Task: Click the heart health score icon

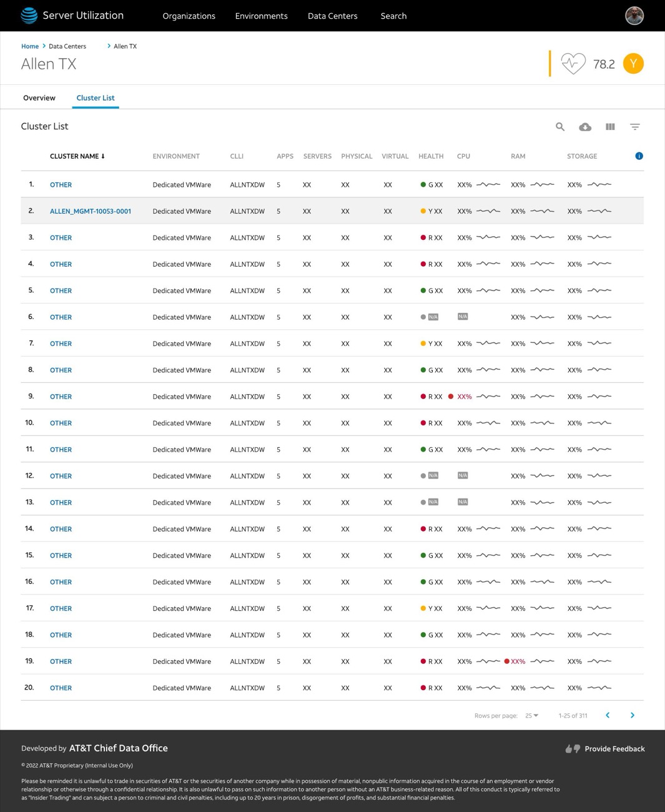Action: pyautogui.click(x=573, y=64)
